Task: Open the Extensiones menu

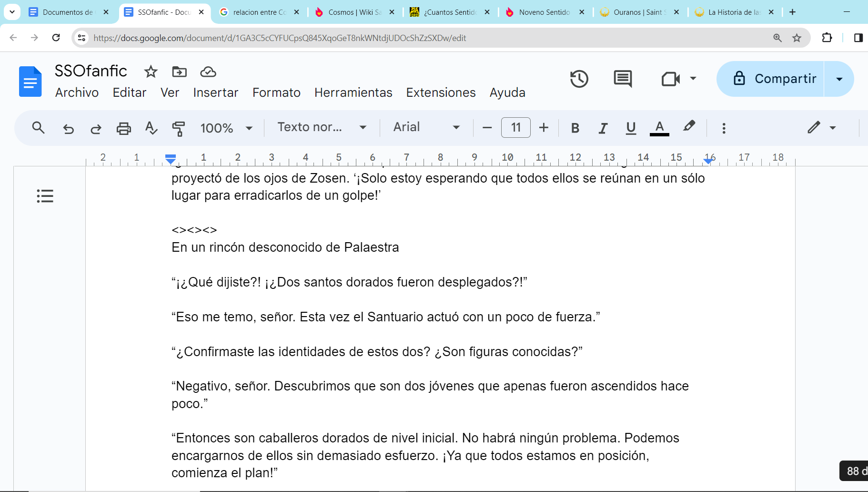Action: pos(441,92)
